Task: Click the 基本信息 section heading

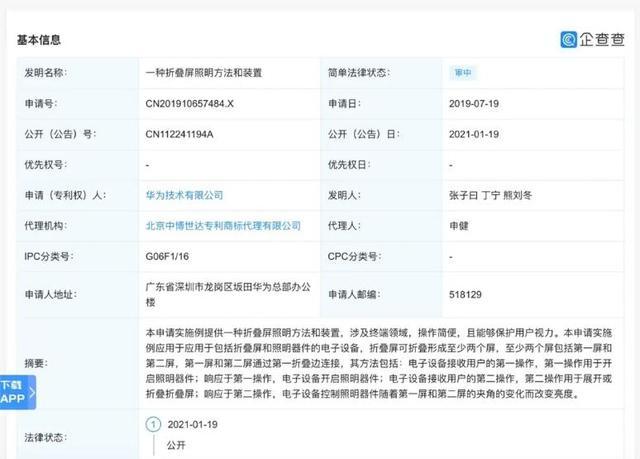Action: (39, 40)
